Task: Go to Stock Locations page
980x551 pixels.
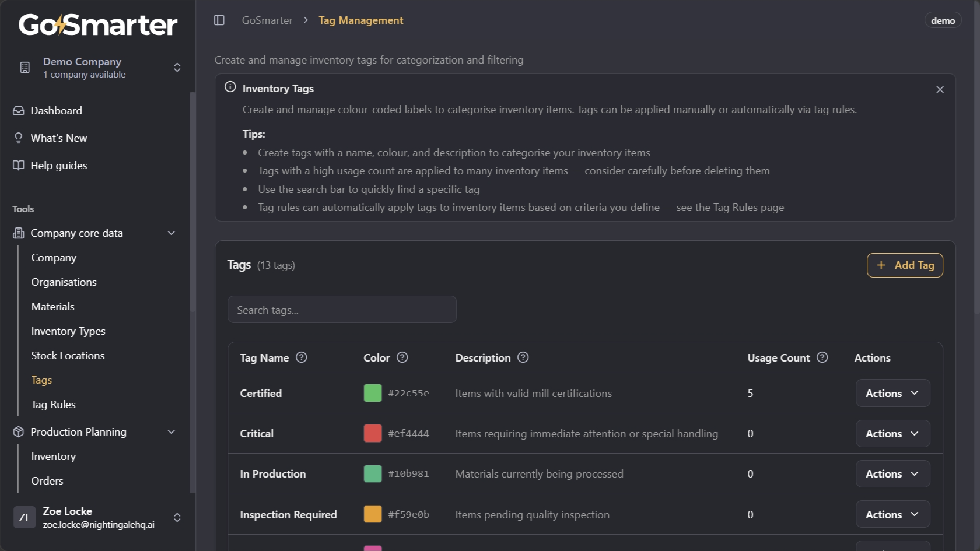Action: click(x=68, y=355)
